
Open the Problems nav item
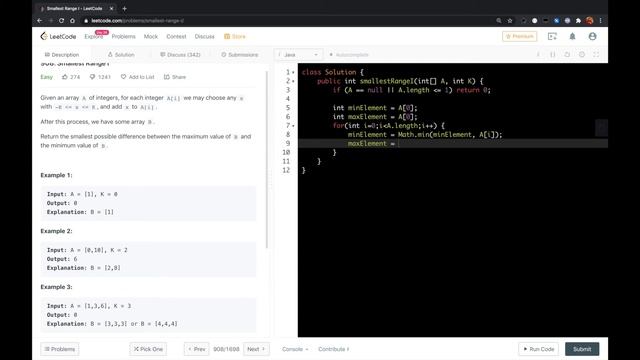pyautogui.click(x=123, y=36)
